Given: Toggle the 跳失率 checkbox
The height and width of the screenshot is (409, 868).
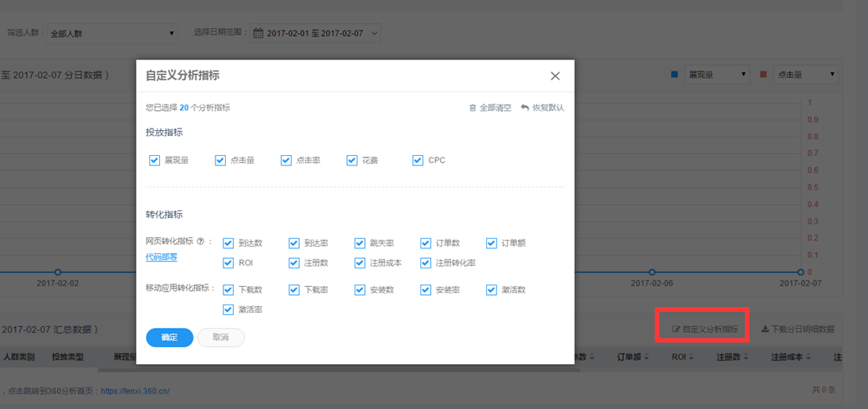Looking at the screenshot, I should 361,243.
